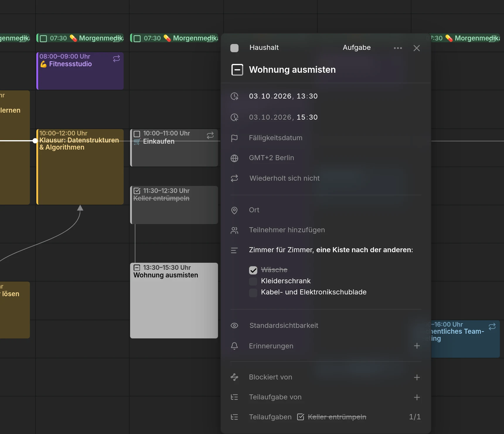The image size is (504, 434).
Task: Add parent task via Teilaufgabe von plus
Action: point(417,397)
